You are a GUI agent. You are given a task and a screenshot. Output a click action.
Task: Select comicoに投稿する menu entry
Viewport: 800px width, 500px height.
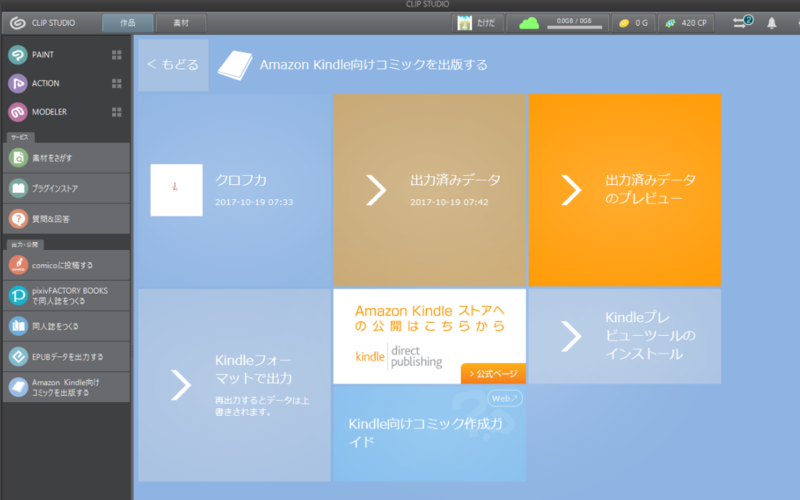(x=66, y=265)
